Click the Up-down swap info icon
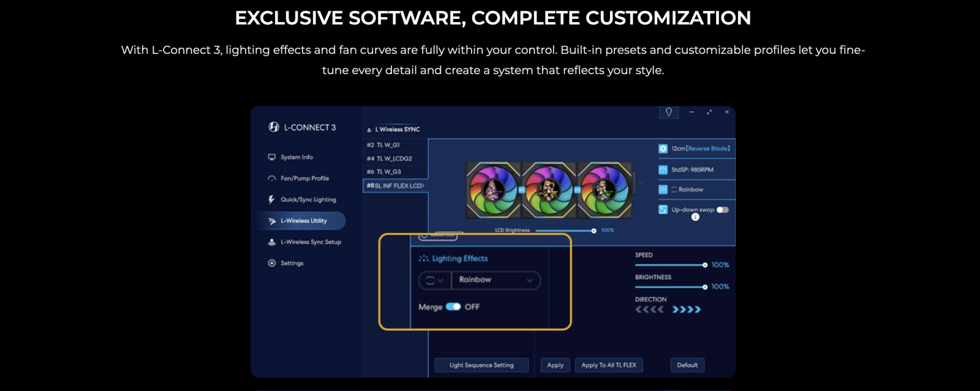980x391 pixels. pyautogui.click(x=695, y=217)
